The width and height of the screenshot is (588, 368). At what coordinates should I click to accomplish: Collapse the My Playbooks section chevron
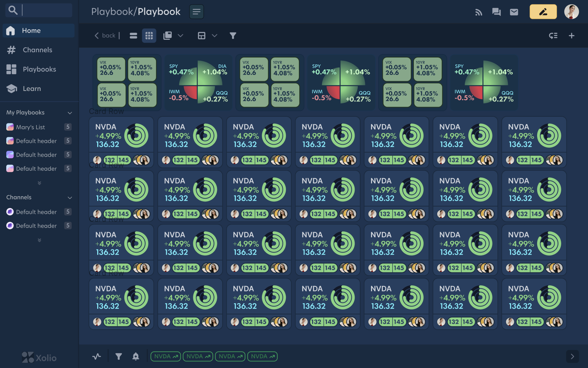tap(70, 113)
